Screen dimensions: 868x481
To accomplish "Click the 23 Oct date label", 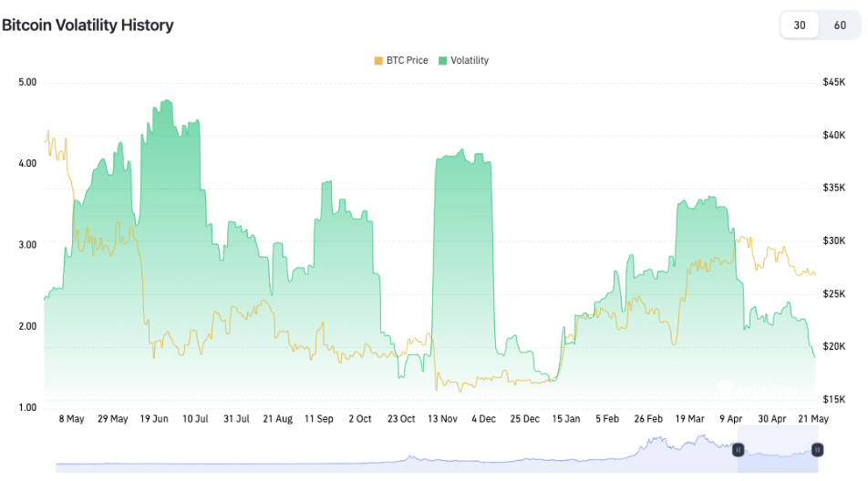I will pyautogui.click(x=401, y=418).
